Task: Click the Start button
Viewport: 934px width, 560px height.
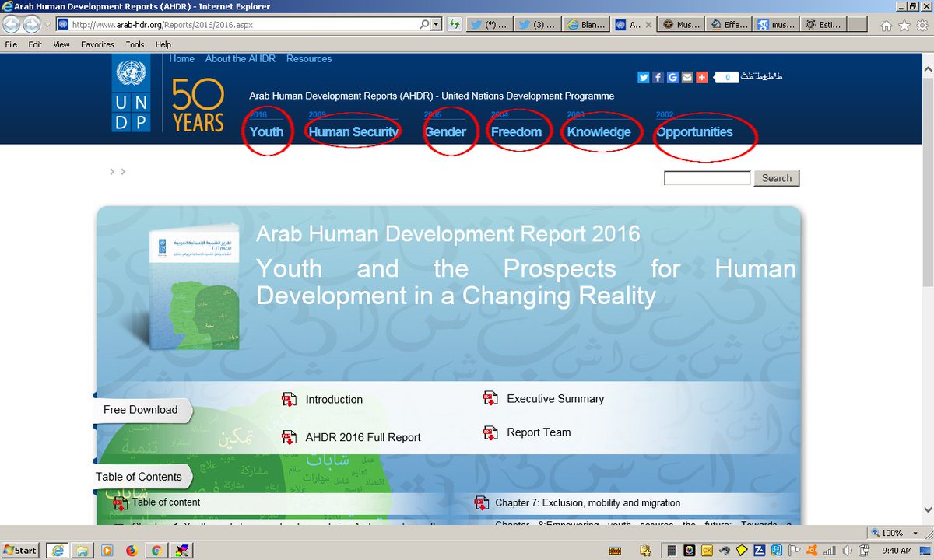Action: pyautogui.click(x=20, y=551)
